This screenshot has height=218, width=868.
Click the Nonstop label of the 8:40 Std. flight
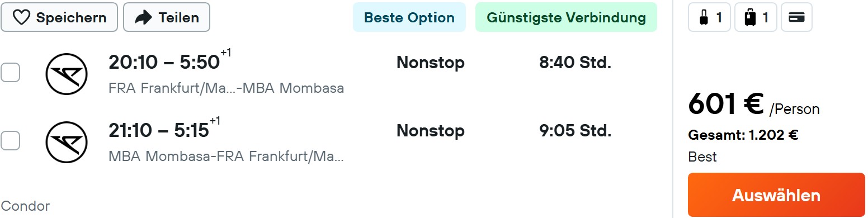(430, 63)
